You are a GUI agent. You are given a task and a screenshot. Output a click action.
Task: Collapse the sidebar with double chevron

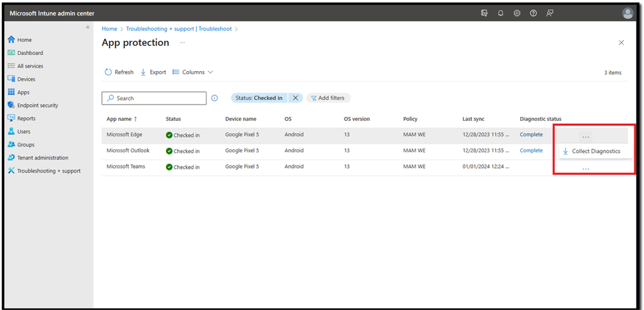point(88,27)
